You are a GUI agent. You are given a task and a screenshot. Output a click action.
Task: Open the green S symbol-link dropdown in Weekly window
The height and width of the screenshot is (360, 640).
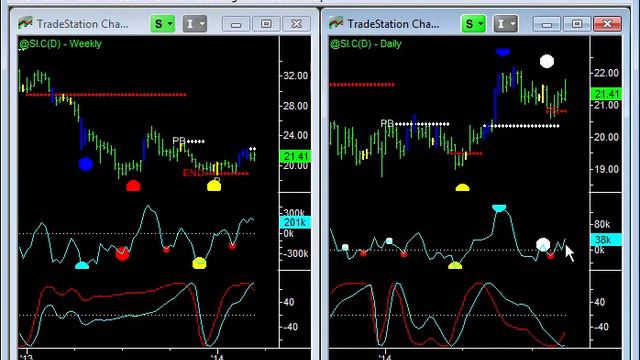(x=163, y=24)
